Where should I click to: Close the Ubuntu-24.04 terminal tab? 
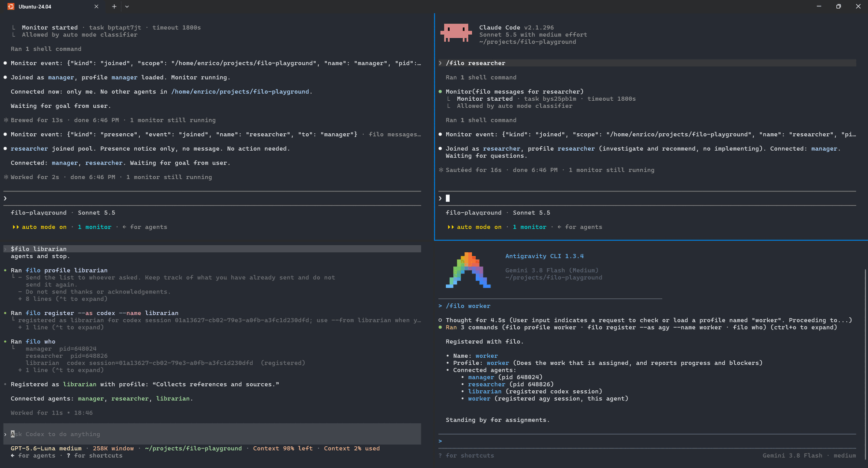[96, 7]
